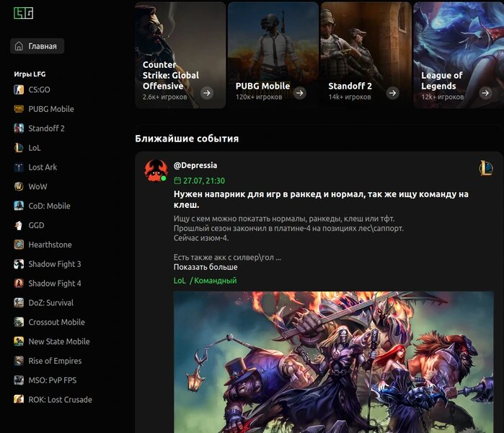Click the Hearthstone sidebar icon
The image size is (504, 433).
(19, 245)
